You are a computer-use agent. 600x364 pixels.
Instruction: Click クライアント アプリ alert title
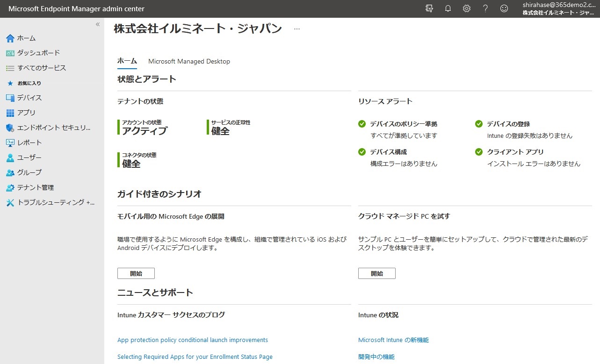click(x=515, y=152)
